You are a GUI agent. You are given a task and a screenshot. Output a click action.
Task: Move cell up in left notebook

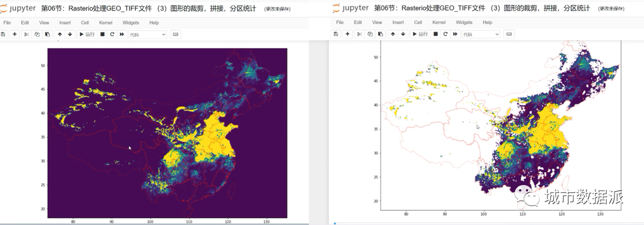click(x=60, y=34)
